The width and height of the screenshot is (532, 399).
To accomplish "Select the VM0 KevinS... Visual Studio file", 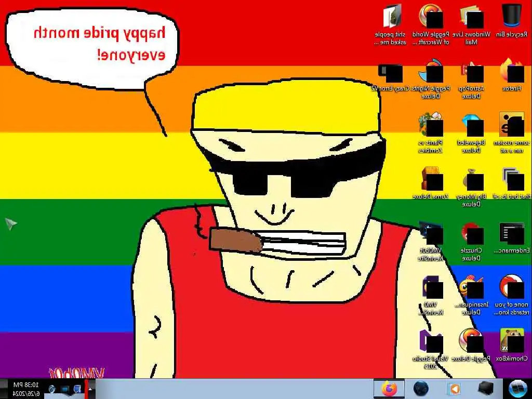I will coord(431,295).
